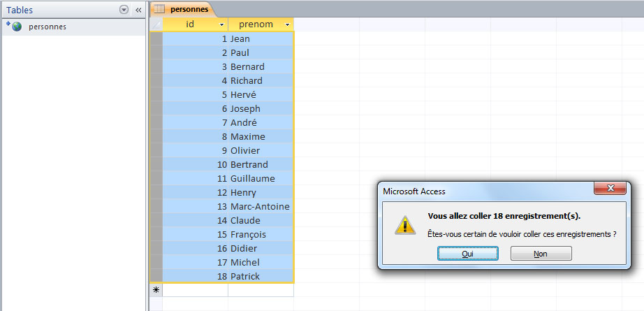Click the new record asterisk row selector
The width and height of the screenshot is (644, 311).
pyautogui.click(x=156, y=289)
